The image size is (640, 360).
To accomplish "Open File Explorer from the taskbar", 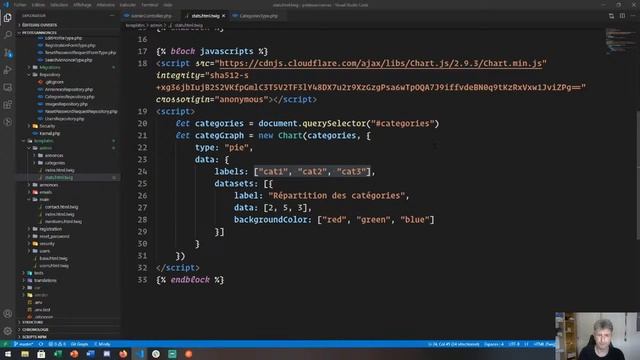I will click(25, 354).
